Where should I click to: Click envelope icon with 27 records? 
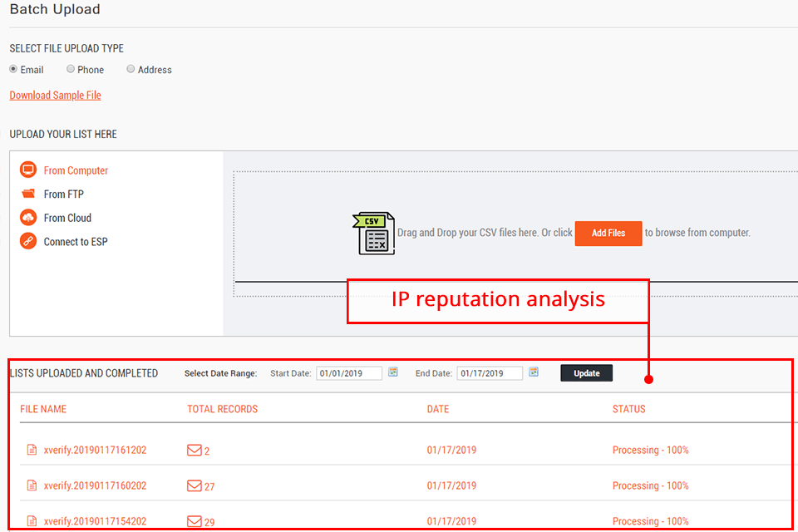(194, 485)
